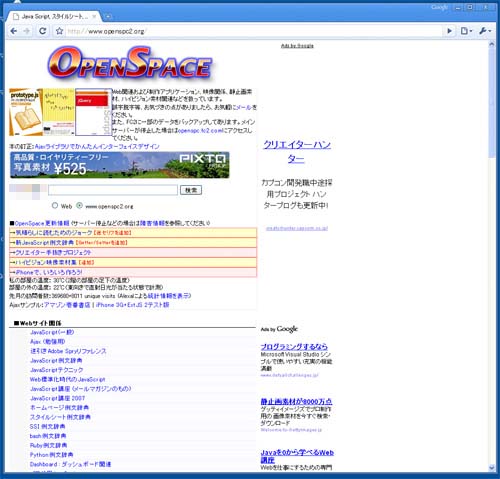Open the Dashboard ダッシュボード関連 link
The width and height of the screenshot is (500, 479).
(x=70, y=464)
